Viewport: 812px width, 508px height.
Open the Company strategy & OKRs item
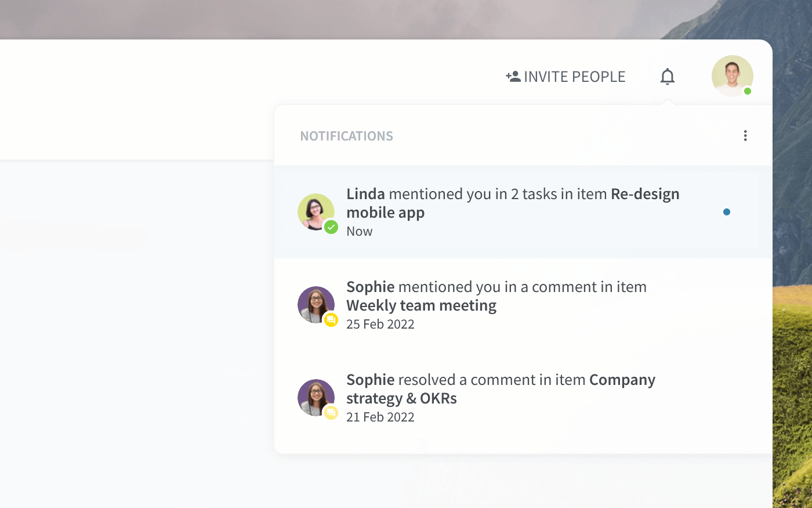(501, 389)
